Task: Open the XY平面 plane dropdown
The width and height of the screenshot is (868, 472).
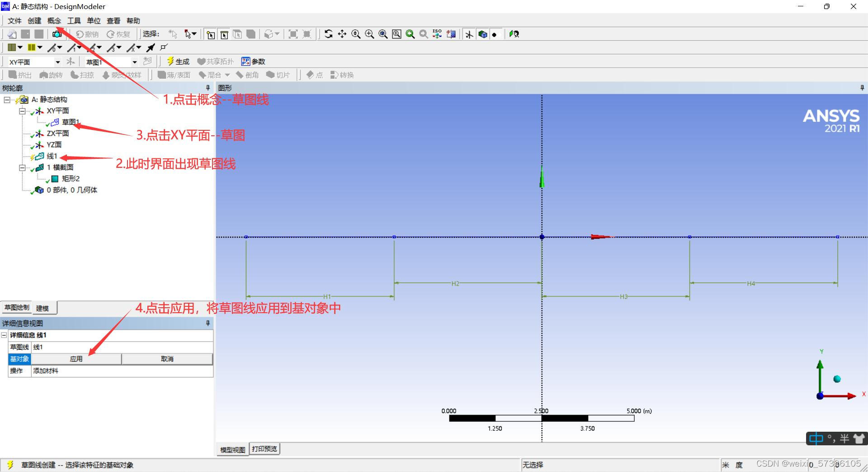Action: click(x=57, y=62)
